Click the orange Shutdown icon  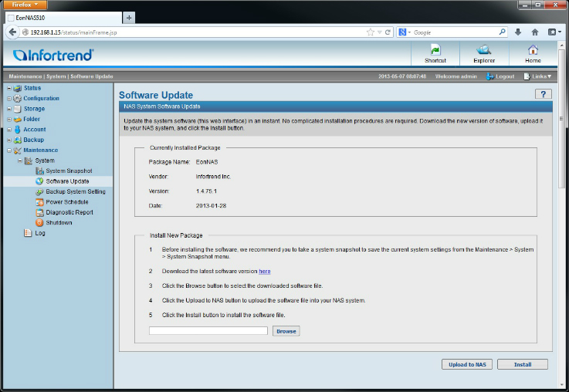click(x=39, y=223)
